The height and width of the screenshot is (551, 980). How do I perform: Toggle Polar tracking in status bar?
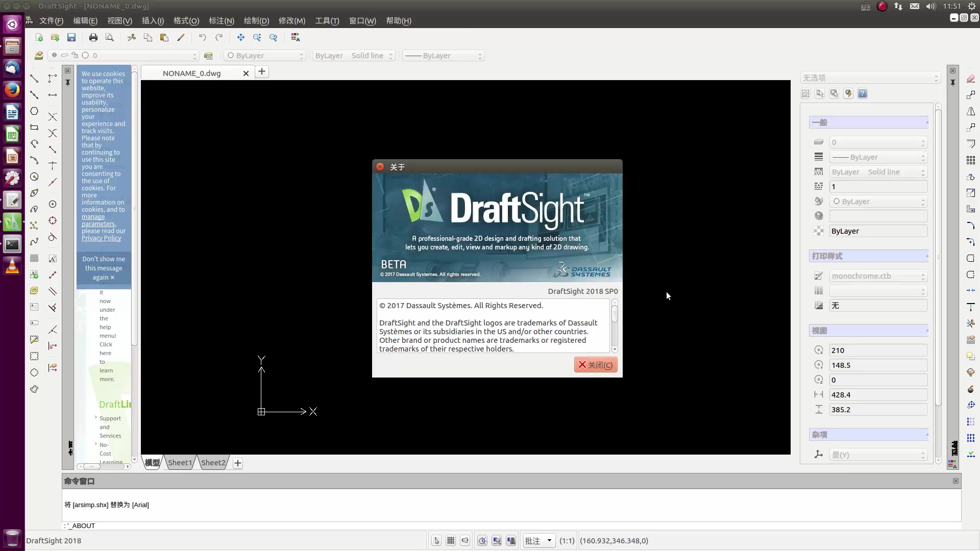(x=482, y=541)
